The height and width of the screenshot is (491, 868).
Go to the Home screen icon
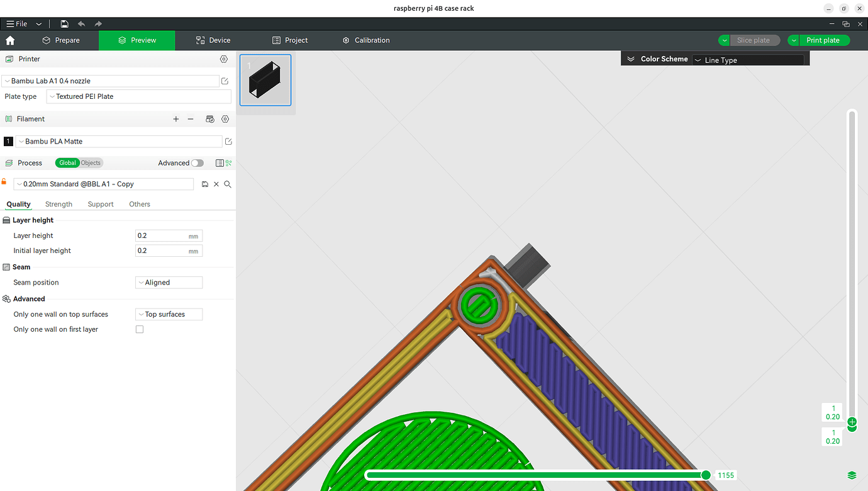(x=10, y=40)
